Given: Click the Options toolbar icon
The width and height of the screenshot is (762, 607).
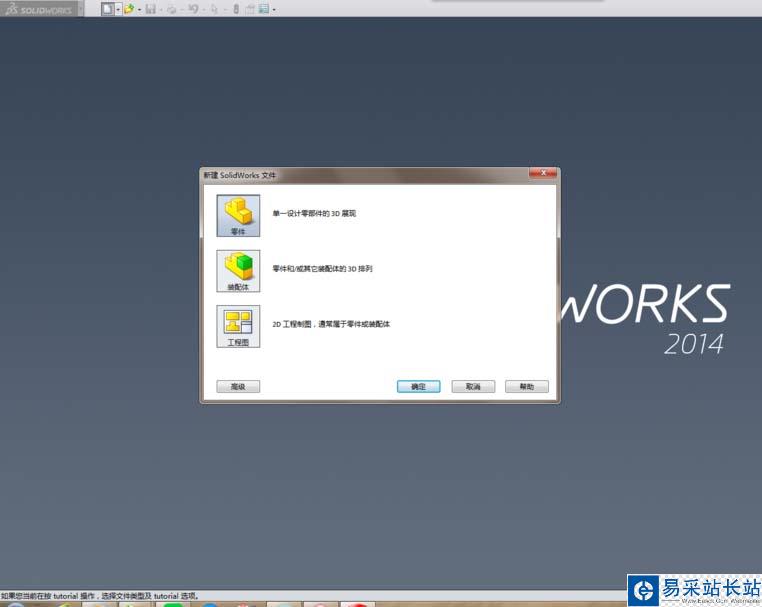Looking at the screenshot, I should point(264,9).
